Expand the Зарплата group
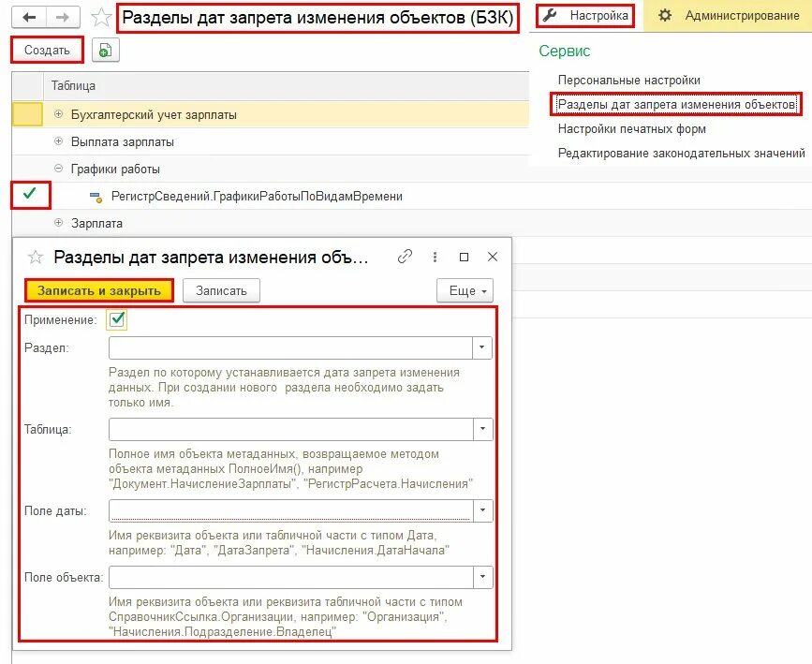Viewport: 812px width, 664px height. (58, 223)
